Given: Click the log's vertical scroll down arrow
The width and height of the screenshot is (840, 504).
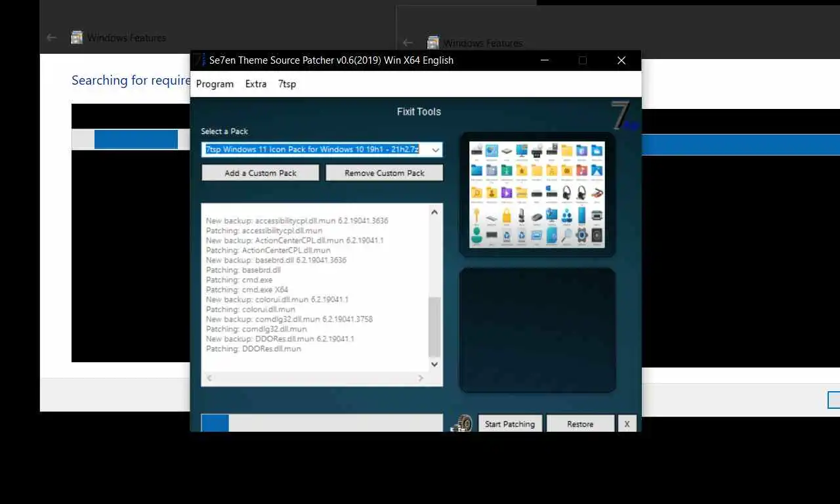Looking at the screenshot, I should pos(434,364).
